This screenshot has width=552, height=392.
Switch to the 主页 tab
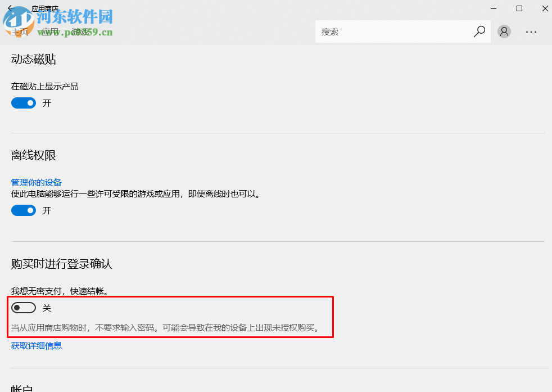pyautogui.click(x=20, y=32)
